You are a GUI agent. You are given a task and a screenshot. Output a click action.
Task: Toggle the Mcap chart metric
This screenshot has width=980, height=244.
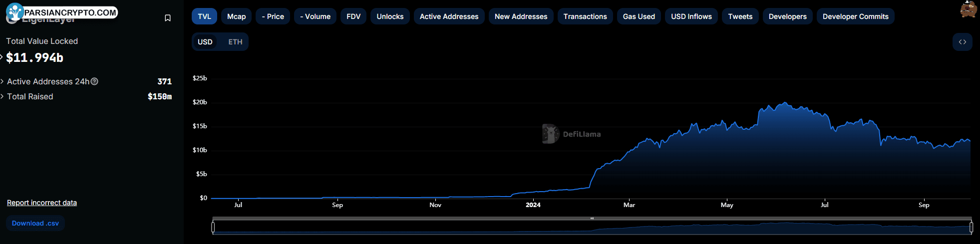click(x=237, y=16)
